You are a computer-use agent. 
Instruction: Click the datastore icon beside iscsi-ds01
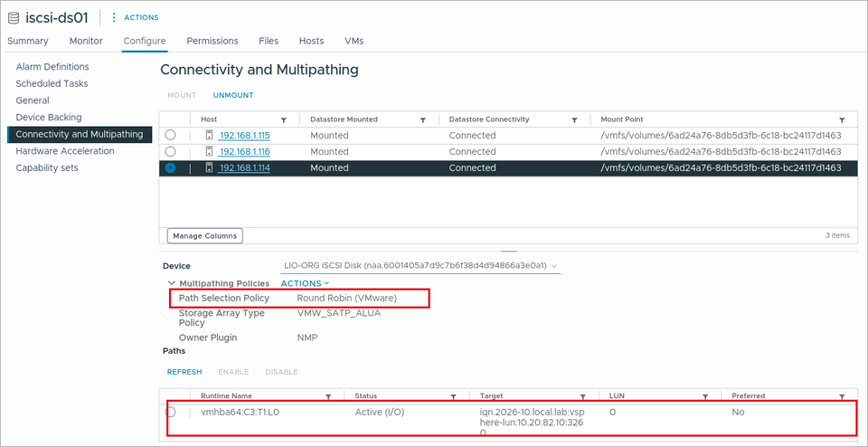click(x=14, y=17)
